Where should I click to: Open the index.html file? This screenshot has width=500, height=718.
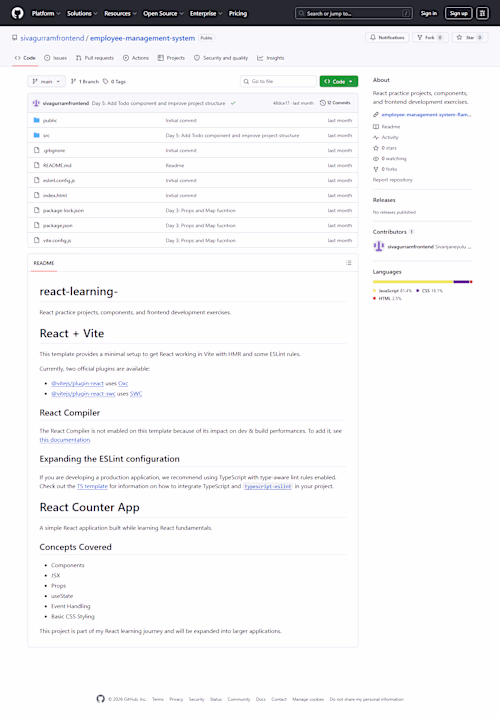(55, 196)
